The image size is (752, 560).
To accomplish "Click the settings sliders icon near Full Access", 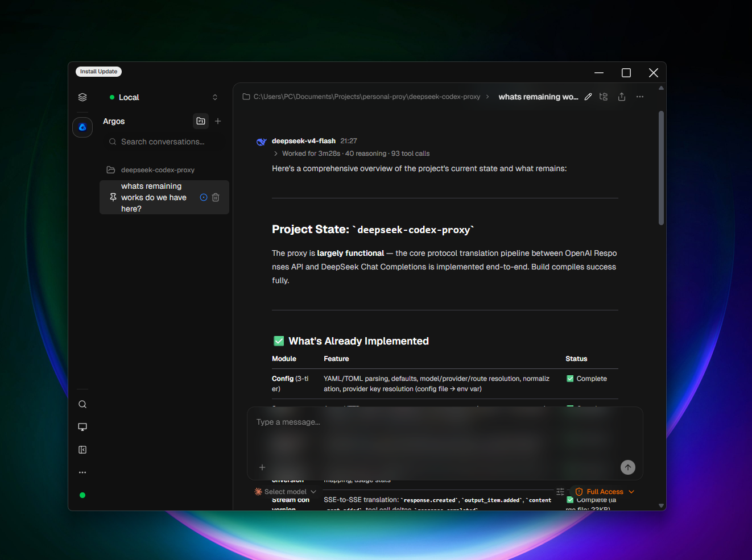I will tap(560, 492).
